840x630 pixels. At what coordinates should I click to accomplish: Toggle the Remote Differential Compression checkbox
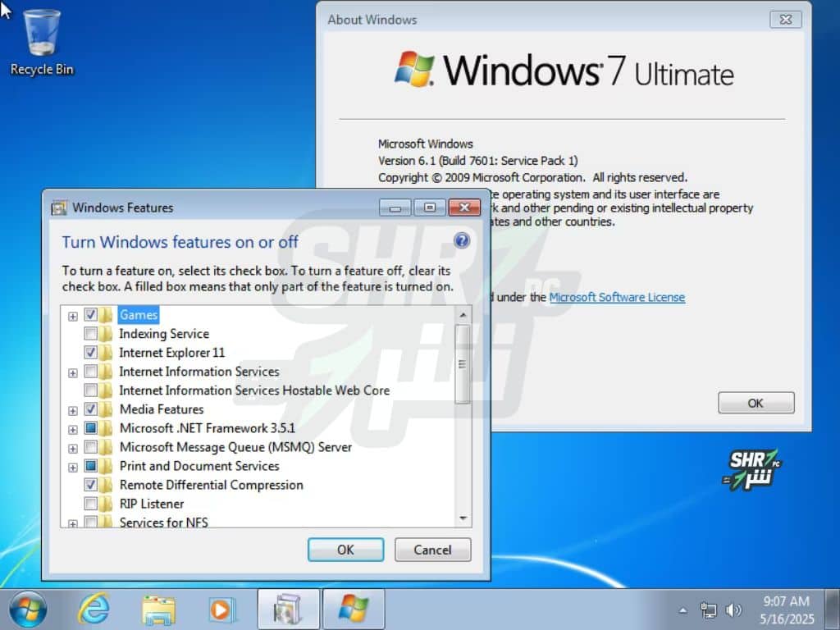click(91, 485)
